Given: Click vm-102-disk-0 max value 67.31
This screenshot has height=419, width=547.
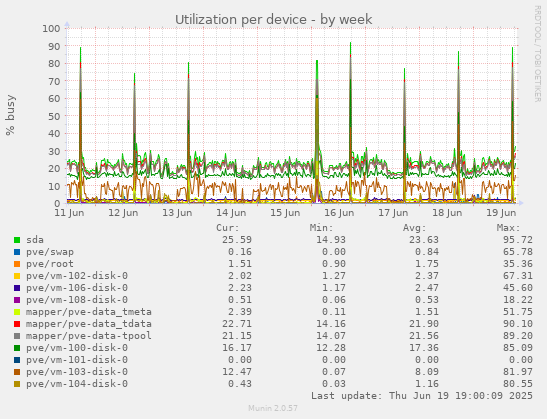Looking at the screenshot, I should 518,276.
